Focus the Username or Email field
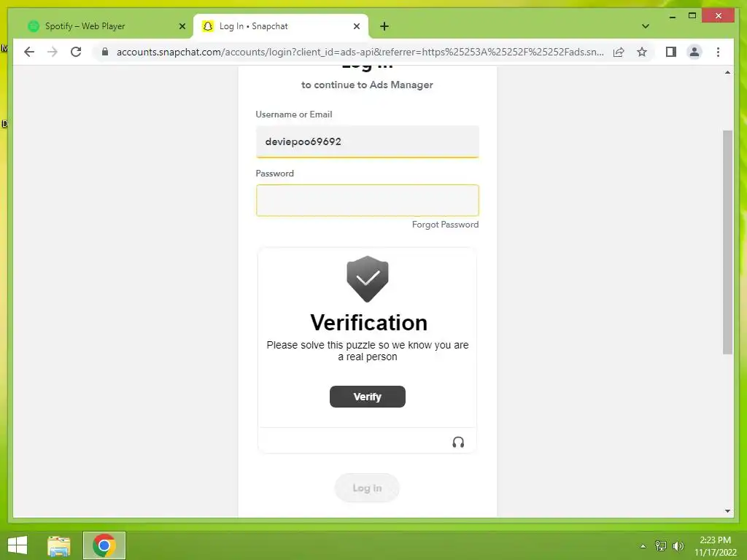Screen dimensions: 747x560 [368, 141]
